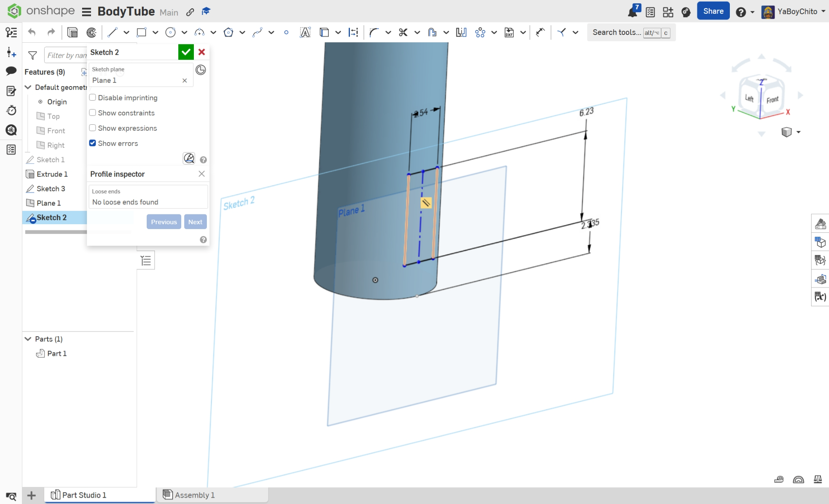The image size is (829, 504).
Task: Open rectangle tool dropdown arrow
Action: [155, 32]
